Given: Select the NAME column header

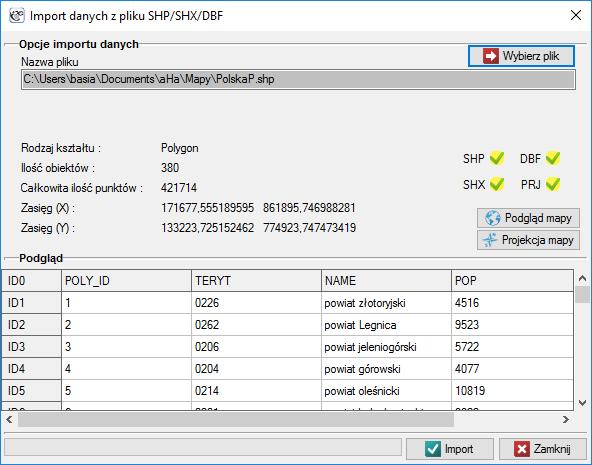Looking at the screenshot, I should pos(386,280).
